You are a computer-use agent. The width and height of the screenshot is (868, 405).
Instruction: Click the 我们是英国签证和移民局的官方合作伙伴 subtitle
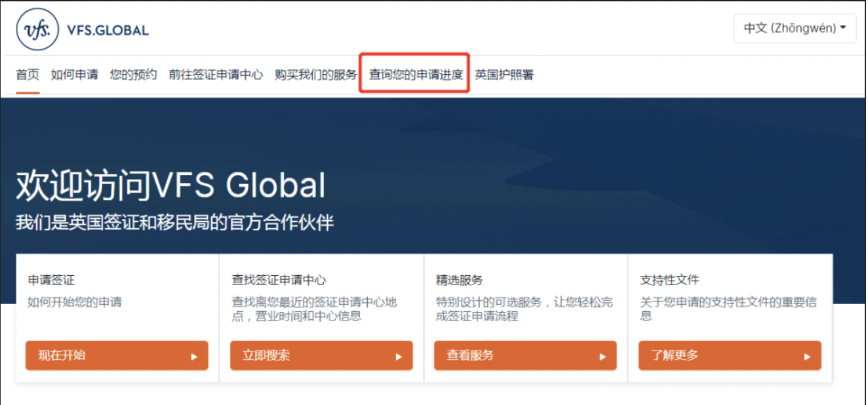pos(175,223)
